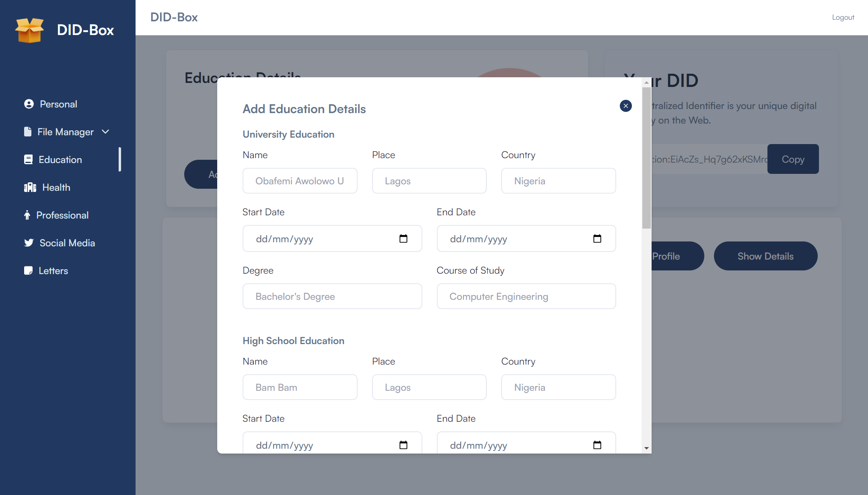
Task: Open High School End Date calendar picker
Action: (x=597, y=445)
